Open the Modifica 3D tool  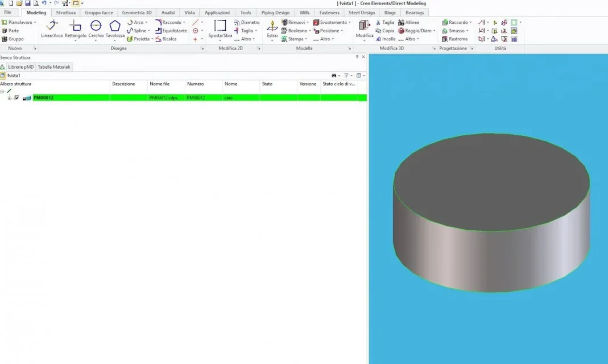[x=365, y=30]
